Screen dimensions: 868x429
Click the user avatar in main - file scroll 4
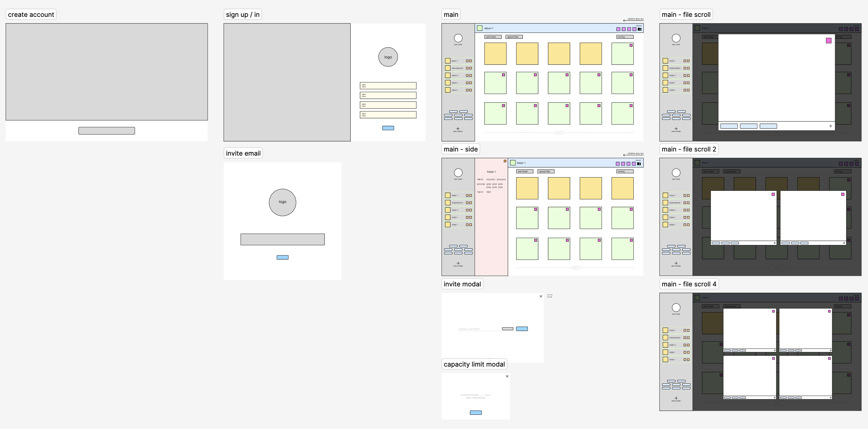[676, 307]
